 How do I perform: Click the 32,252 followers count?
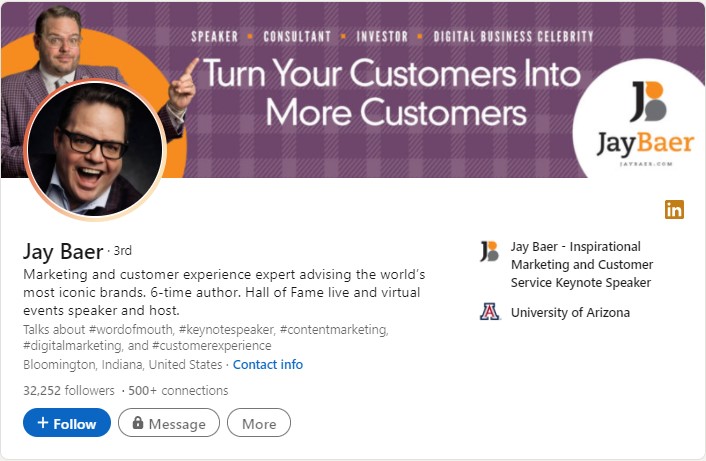[69, 390]
